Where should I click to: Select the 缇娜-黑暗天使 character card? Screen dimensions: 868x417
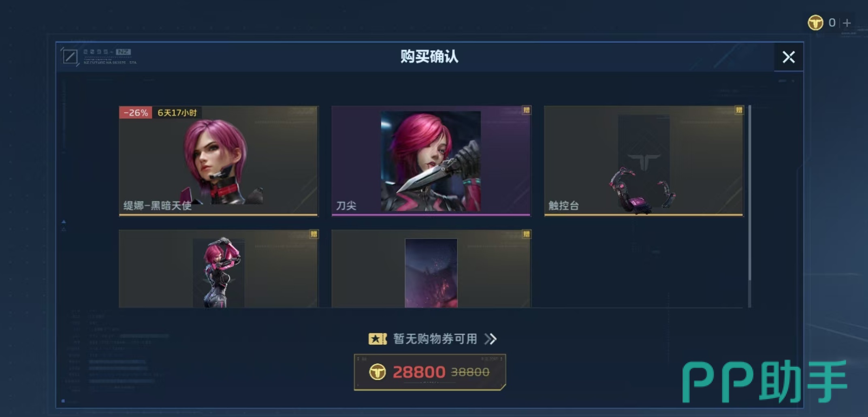[x=219, y=161]
